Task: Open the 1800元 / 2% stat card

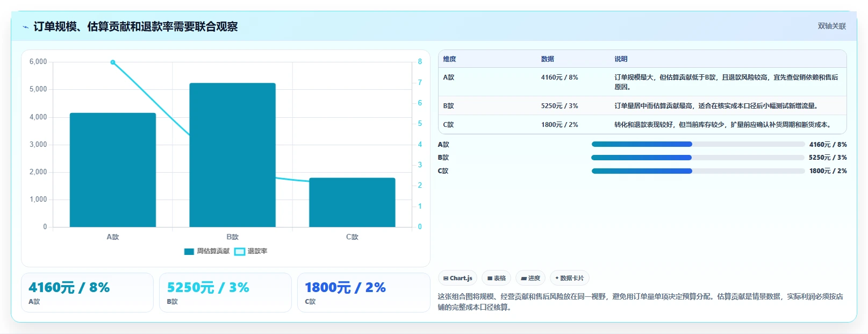Action: (x=363, y=293)
